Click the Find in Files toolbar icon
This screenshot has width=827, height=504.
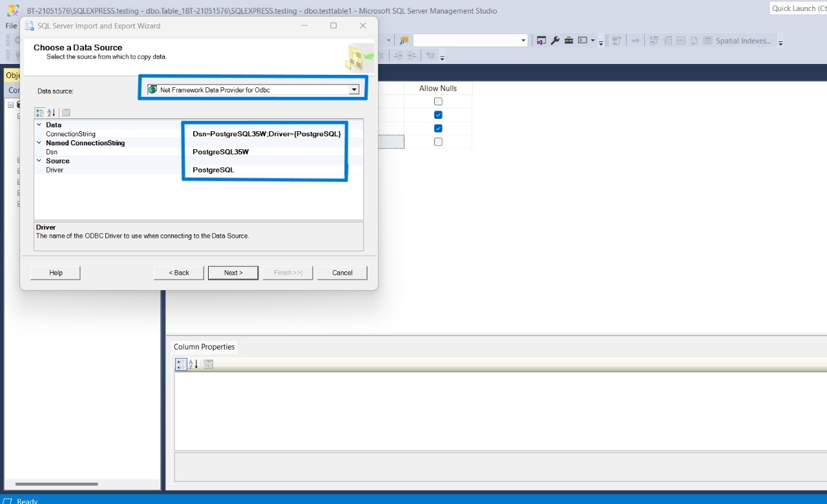(x=404, y=41)
